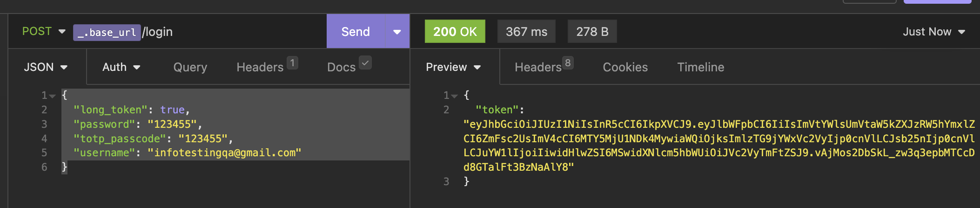Open the JSON body type dropdown
Screen dimensions: 980x208
46,67
